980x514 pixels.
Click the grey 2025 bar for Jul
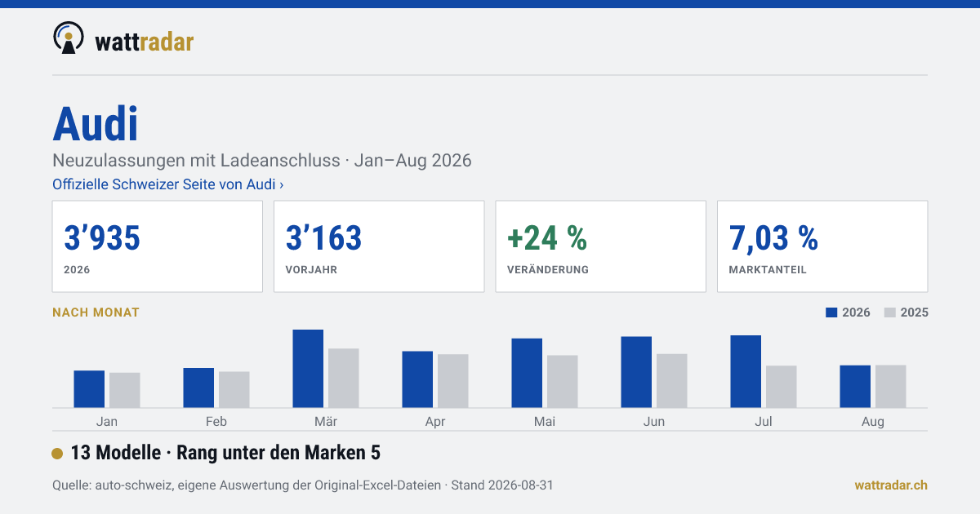[782, 387]
